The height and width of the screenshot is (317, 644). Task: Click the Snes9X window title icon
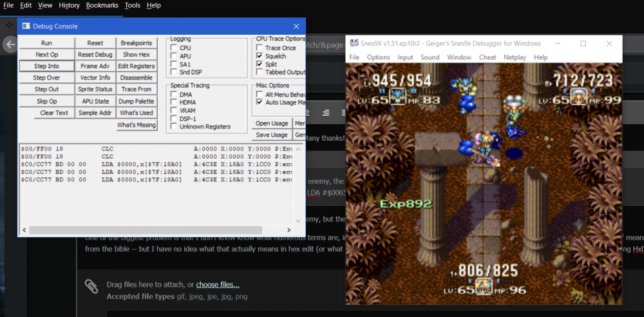354,44
